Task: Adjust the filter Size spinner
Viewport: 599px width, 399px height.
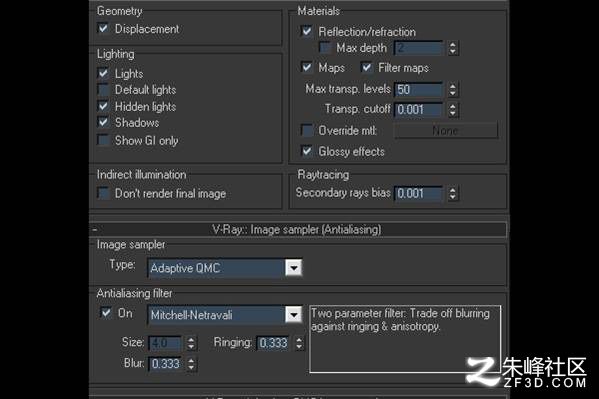Action: click(191, 343)
